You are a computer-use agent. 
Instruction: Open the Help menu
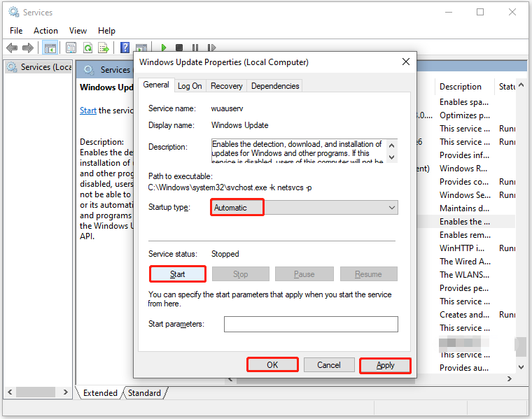106,31
